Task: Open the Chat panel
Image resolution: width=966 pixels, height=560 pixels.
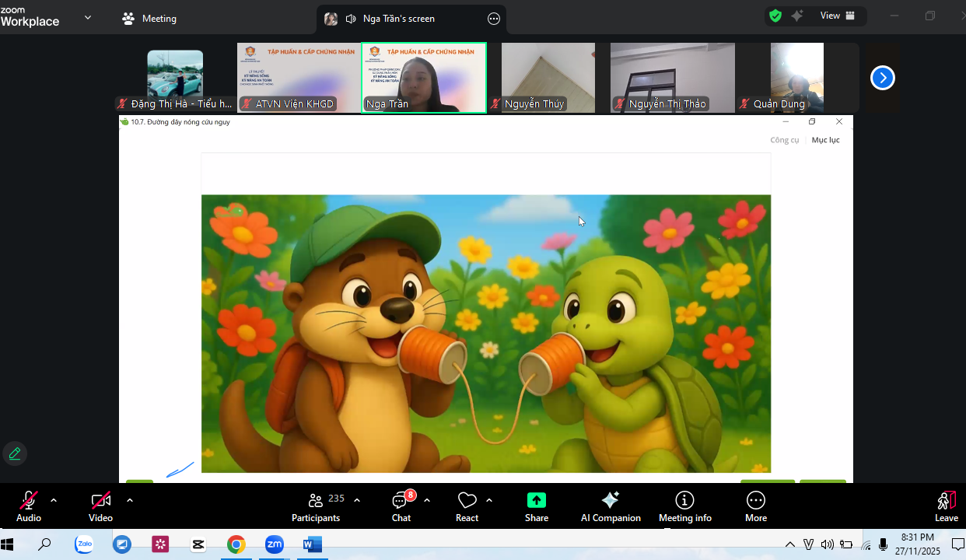Action: (x=401, y=506)
